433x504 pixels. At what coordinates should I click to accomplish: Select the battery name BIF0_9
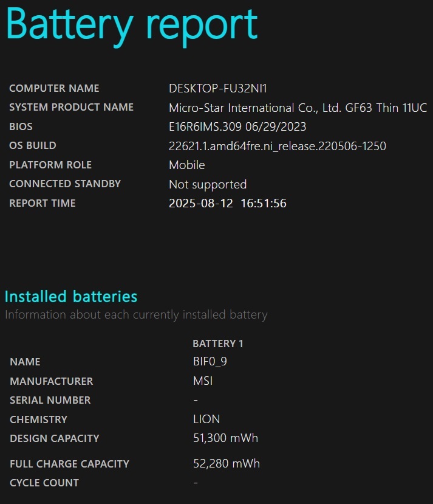tap(210, 362)
